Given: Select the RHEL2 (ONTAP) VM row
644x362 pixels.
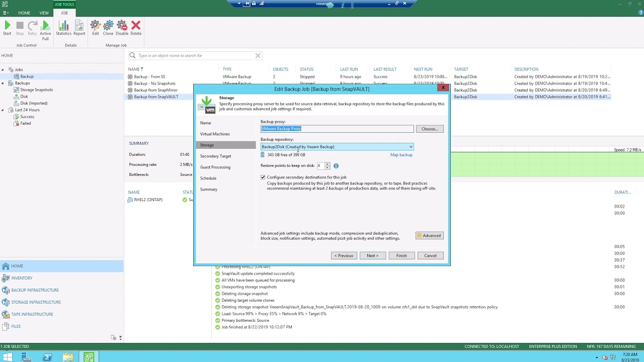Looking at the screenshot, I should tap(148, 200).
